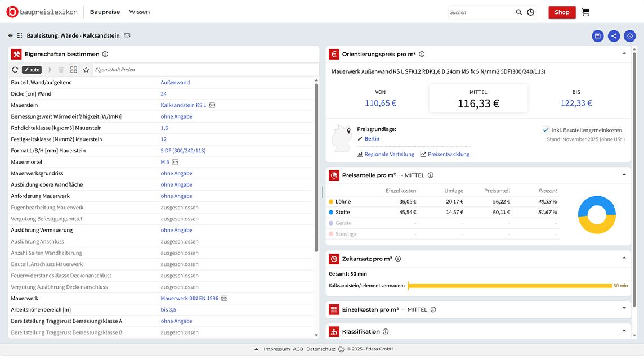Image resolution: width=644 pixels, height=356 pixels.
Task: Open the Baupreise menu item
Action: 104,12
